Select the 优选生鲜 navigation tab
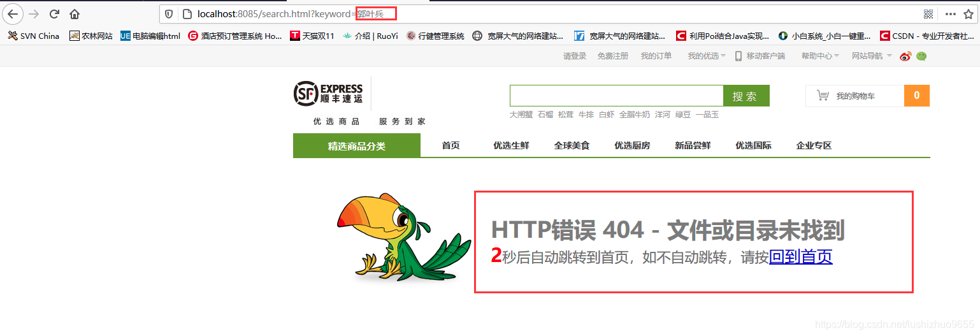Image resolution: width=980 pixels, height=336 pixels. click(x=511, y=145)
